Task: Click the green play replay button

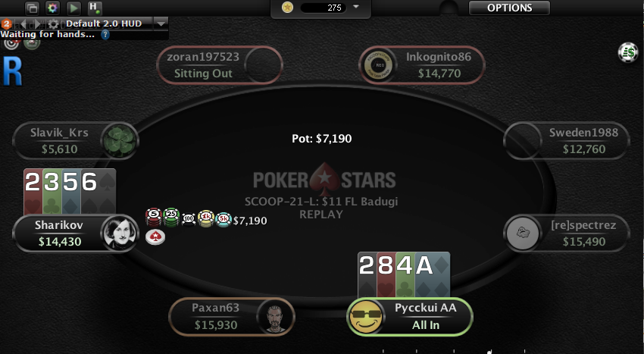Action: coord(73,8)
